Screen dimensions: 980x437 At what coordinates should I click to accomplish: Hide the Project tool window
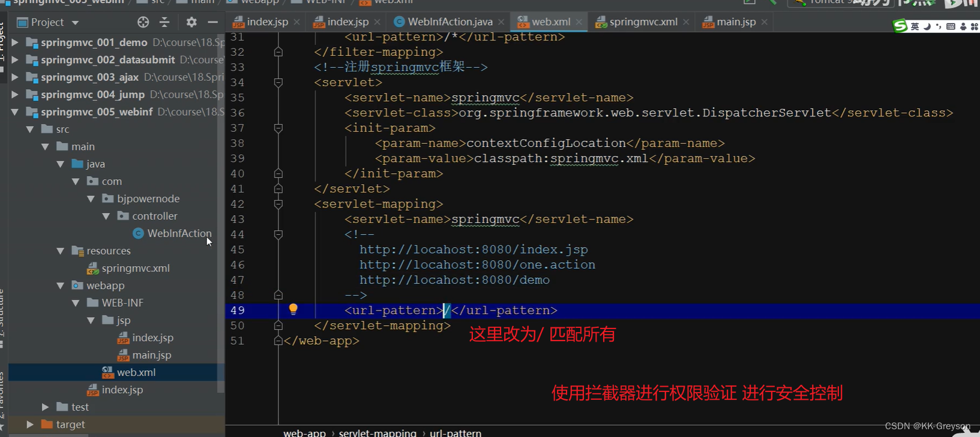tap(212, 22)
